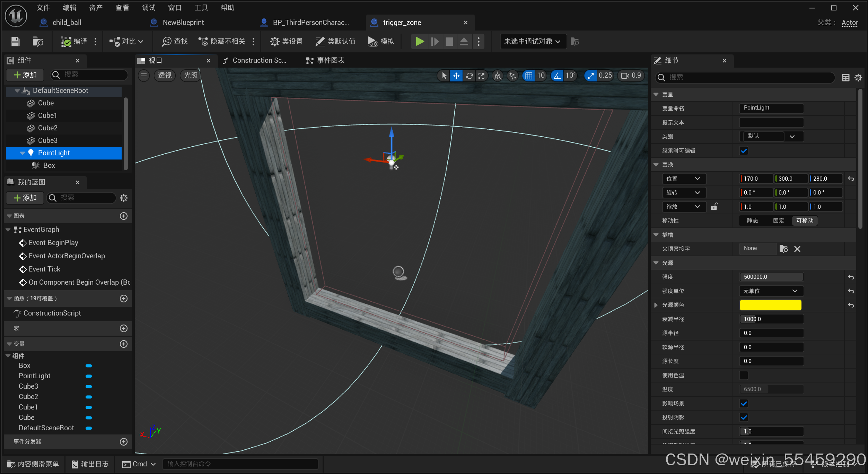This screenshot has height=474, width=868.
Task: Expand the Light Color (光源颜色) property
Action: pyautogui.click(x=656, y=305)
